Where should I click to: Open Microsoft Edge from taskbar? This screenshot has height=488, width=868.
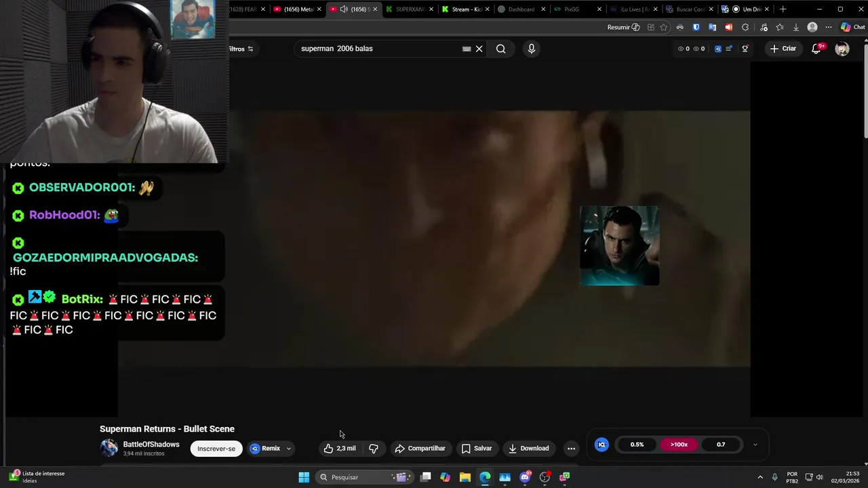point(485,477)
